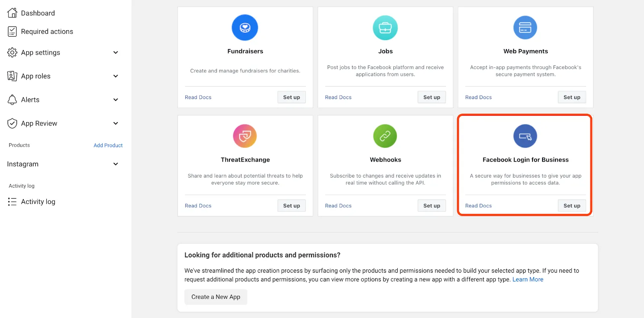Viewport: 644px width, 318px height.
Task: Click Create a New App button
Action: [216, 297]
